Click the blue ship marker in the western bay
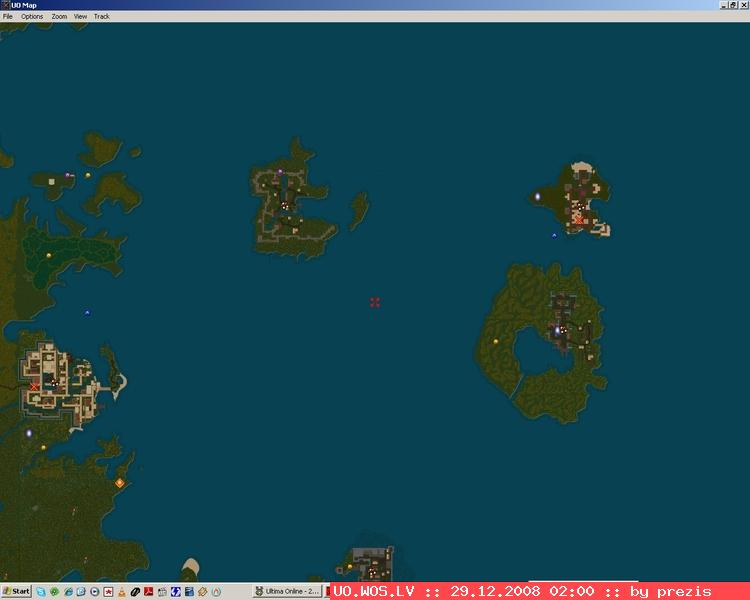 click(x=87, y=313)
